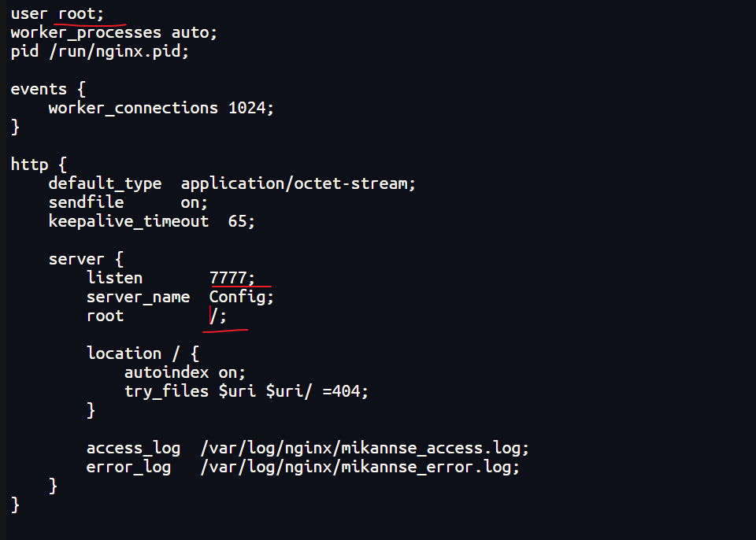Click the server_name value 'Config'

pyautogui.click(x=237, y=297)
